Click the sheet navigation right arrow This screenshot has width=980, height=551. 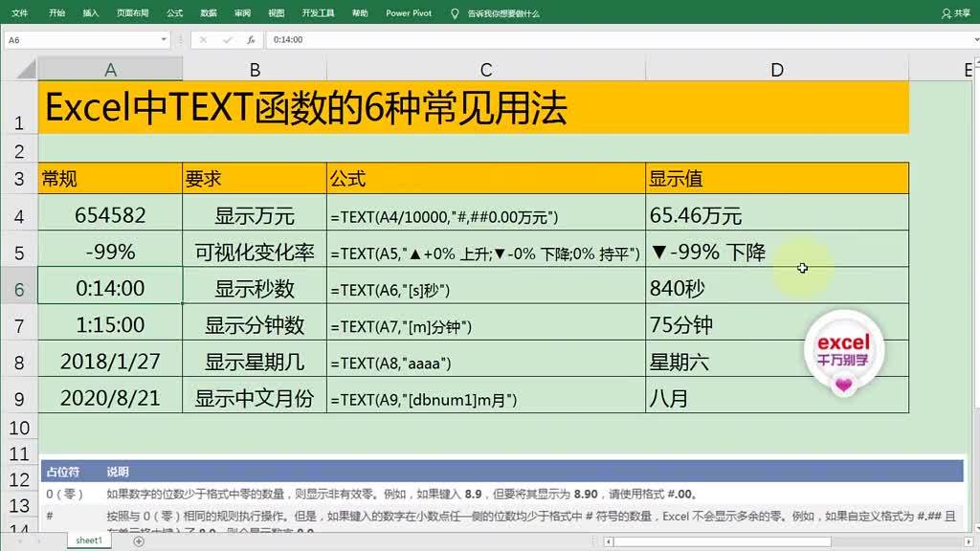39,540
